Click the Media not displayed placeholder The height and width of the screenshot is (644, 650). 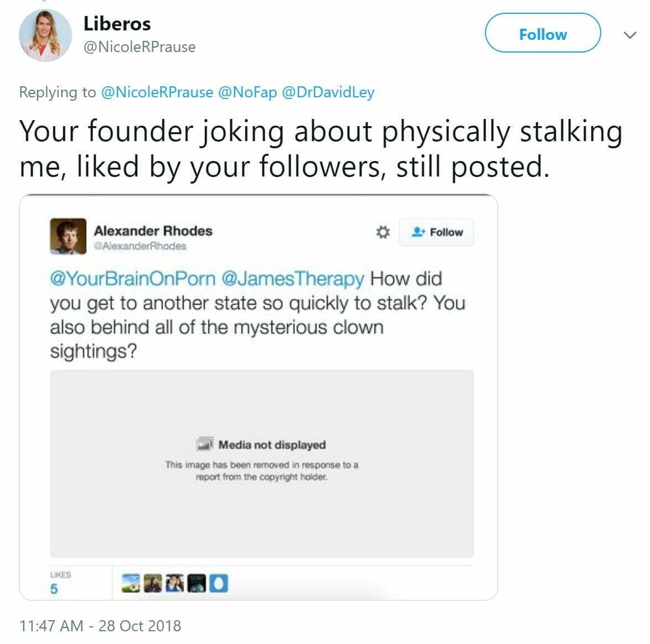261,464
